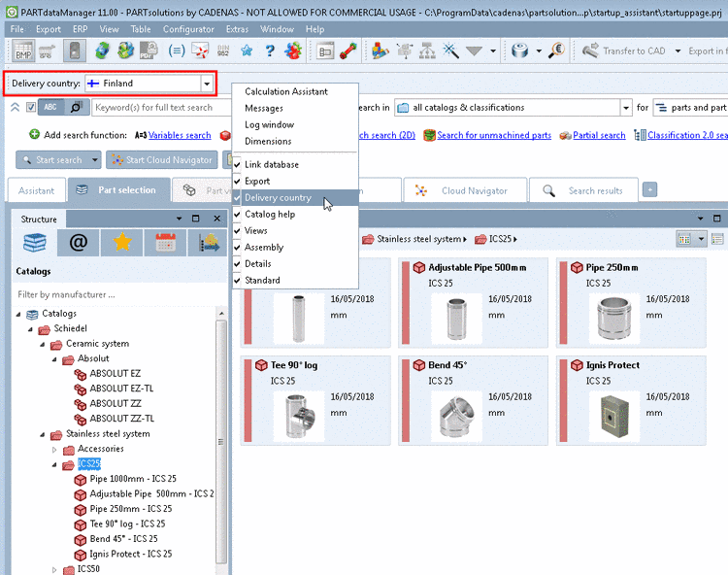Open the @ tab in Structure panel
The width and height of the screenshot is (728, 575).
(x=78, y=243)
